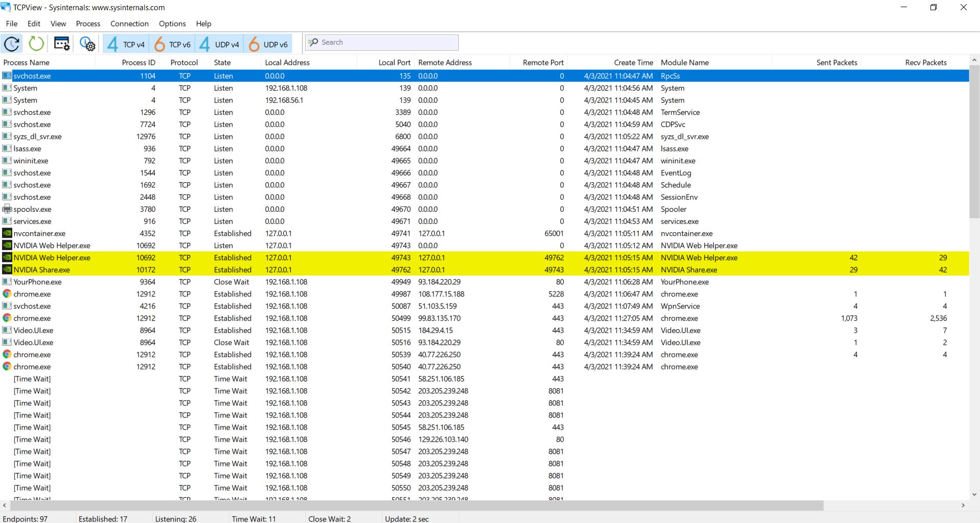Click the wininit.exe process icon
The image size is (980, 523).
coord(7,161)
